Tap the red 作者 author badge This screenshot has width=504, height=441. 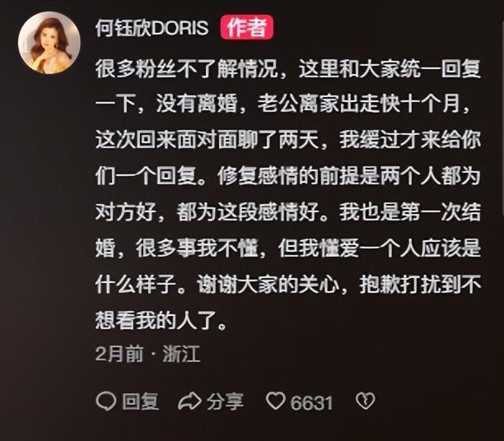[x=247, y=27]
